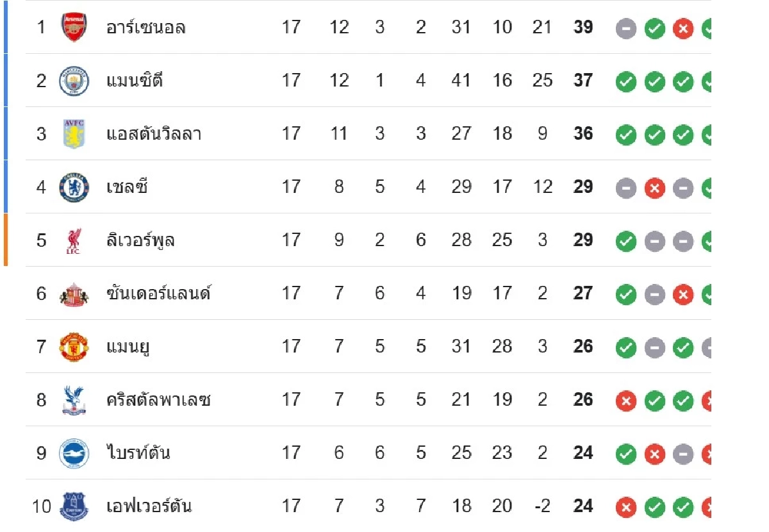
Task: Click the Arsenal club crest
Action: coord(73,28)
